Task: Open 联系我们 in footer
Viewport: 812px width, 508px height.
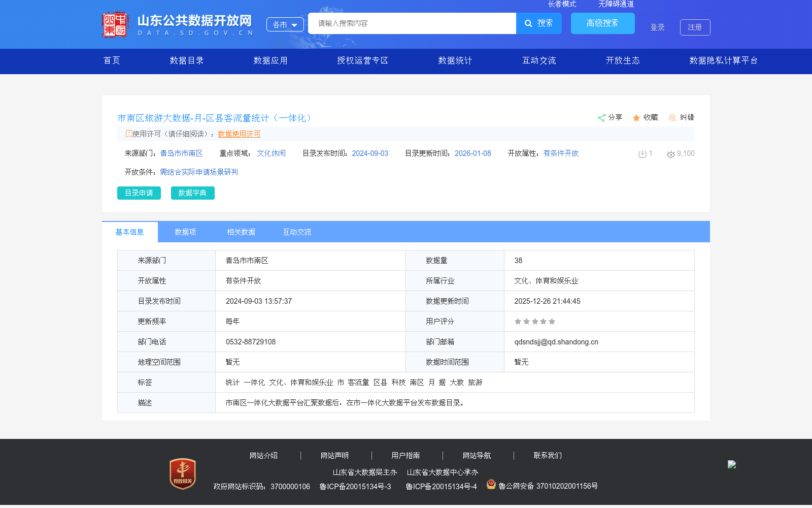Action: click(x=548, y=456)
